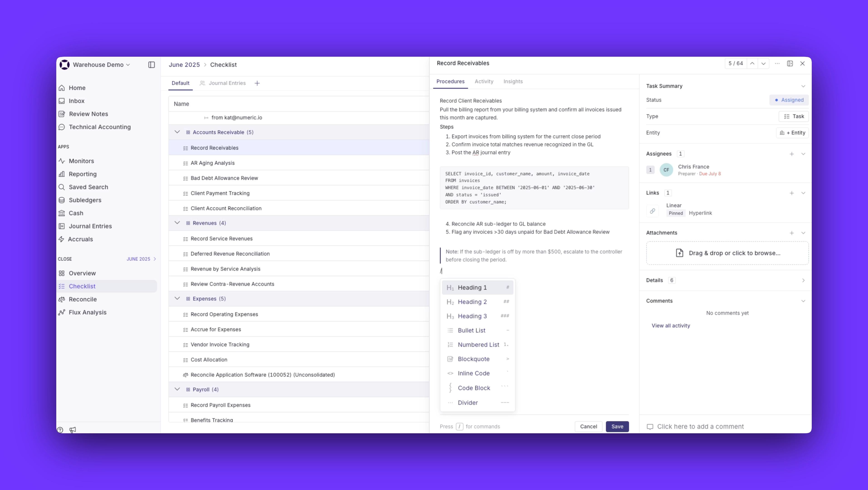Open the Insights tab

[513, 82]
